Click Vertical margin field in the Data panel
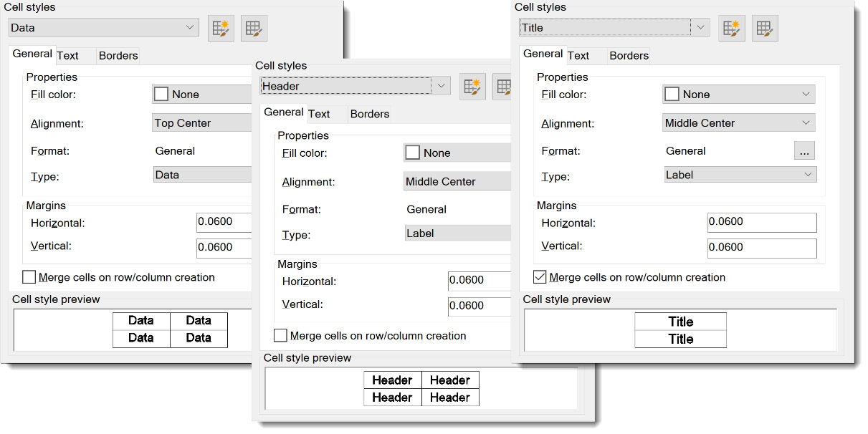 [224, 248]
